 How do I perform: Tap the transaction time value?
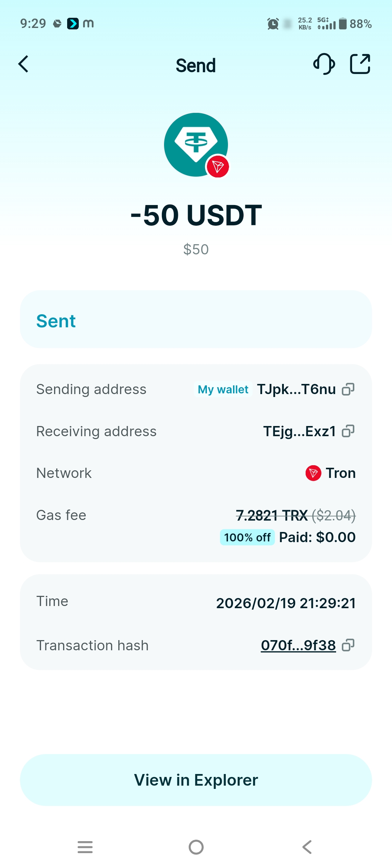tap(286, 603)
